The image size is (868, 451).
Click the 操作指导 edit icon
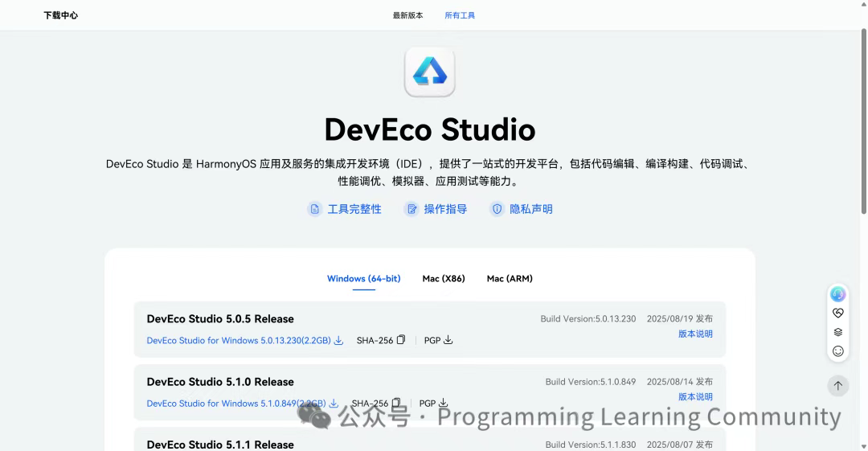click(x=411, y=209)
